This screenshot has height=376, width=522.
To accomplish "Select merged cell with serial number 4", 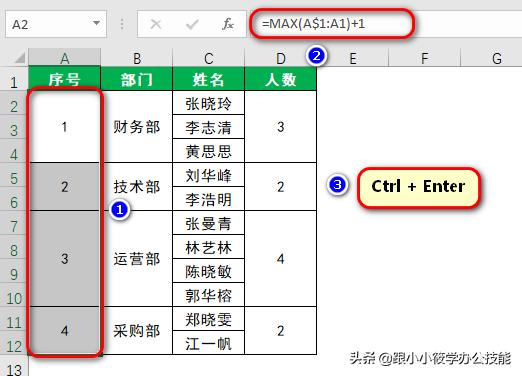I will [64, 331].
